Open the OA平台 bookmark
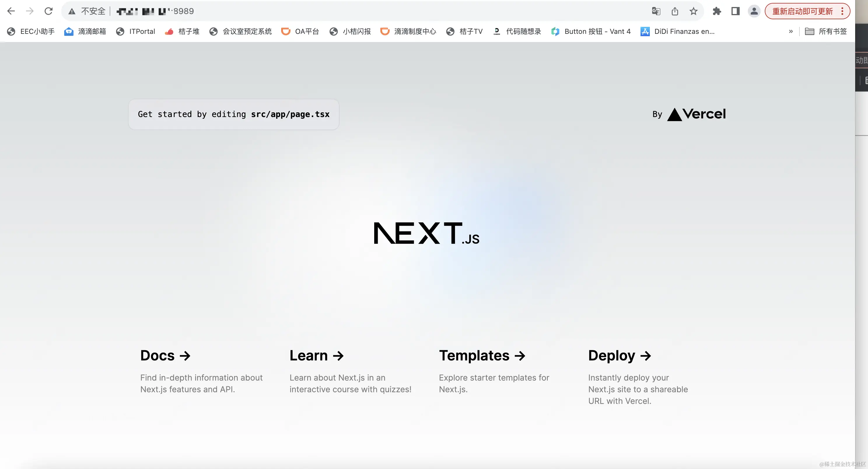Image resolution: width=868 pixels, height=469 pixels. pyautogui.click(x=300, y=31)
